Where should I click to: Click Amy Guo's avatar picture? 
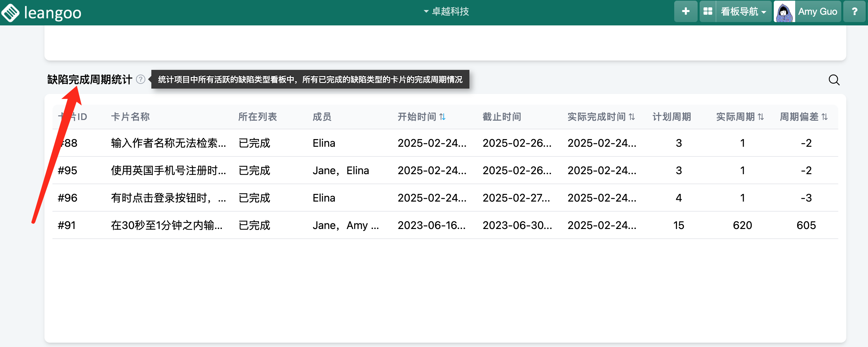(784, 12)
